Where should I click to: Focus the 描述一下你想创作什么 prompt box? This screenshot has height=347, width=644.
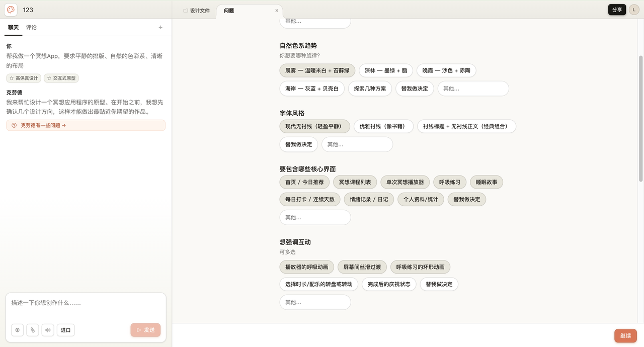coord(86,307)
